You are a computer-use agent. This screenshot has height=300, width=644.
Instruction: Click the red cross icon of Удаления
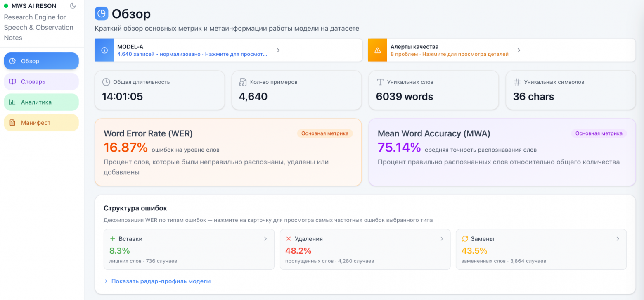[289, 239]
